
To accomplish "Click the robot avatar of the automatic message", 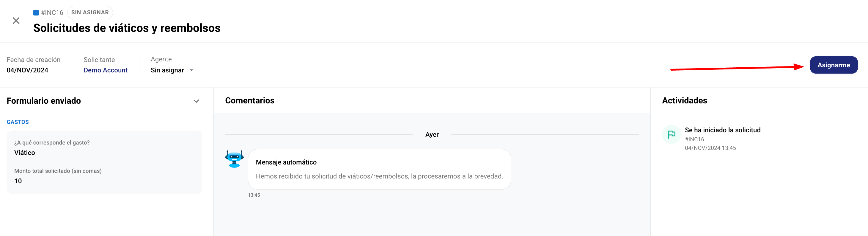I will click(x=234, y=159).
